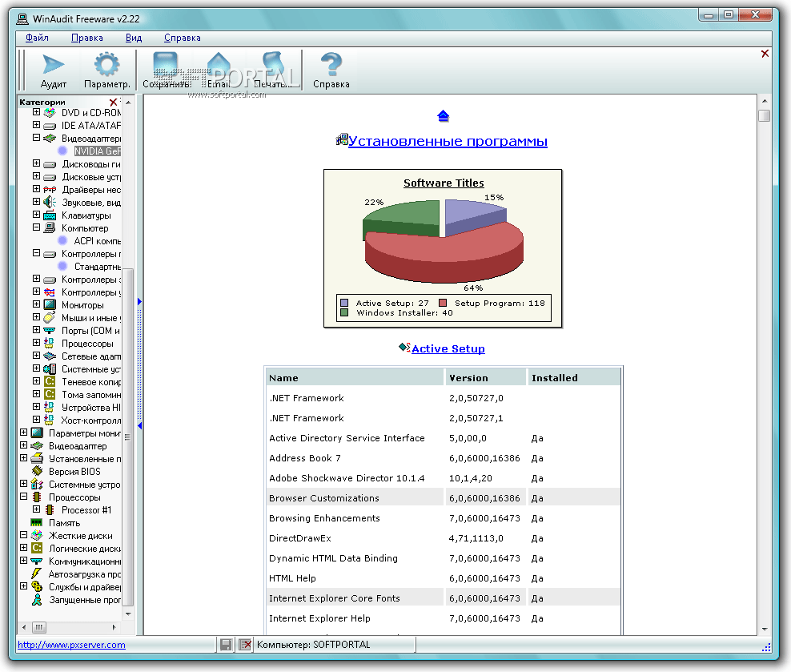Close toolbar with red X at right
This screenshot has height=672, width=791.
(765, 54)
